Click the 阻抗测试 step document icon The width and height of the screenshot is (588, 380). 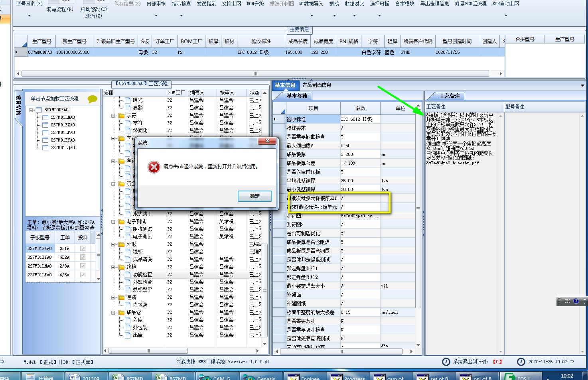(x=128, y=229)
